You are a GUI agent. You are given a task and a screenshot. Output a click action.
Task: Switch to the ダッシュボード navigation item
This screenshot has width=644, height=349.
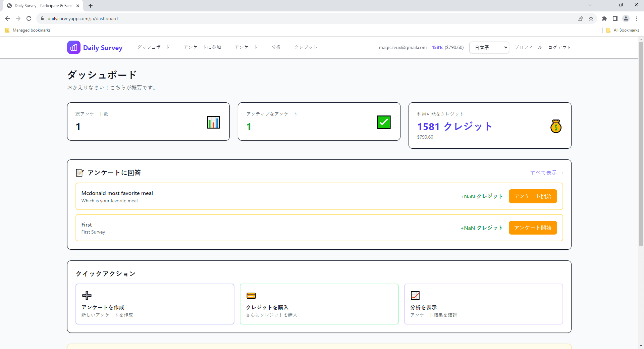[153, 47]
